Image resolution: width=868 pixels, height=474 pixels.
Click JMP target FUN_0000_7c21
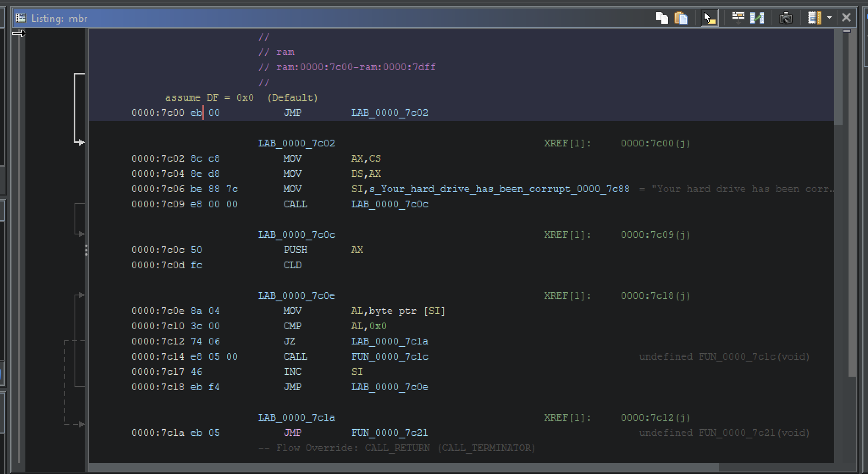[x=390, y=433]
